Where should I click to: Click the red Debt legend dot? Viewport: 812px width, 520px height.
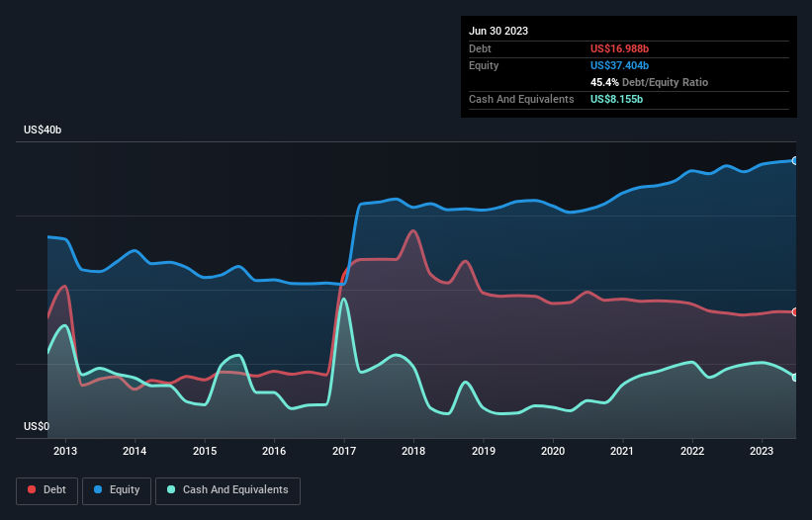pos(33,490)
